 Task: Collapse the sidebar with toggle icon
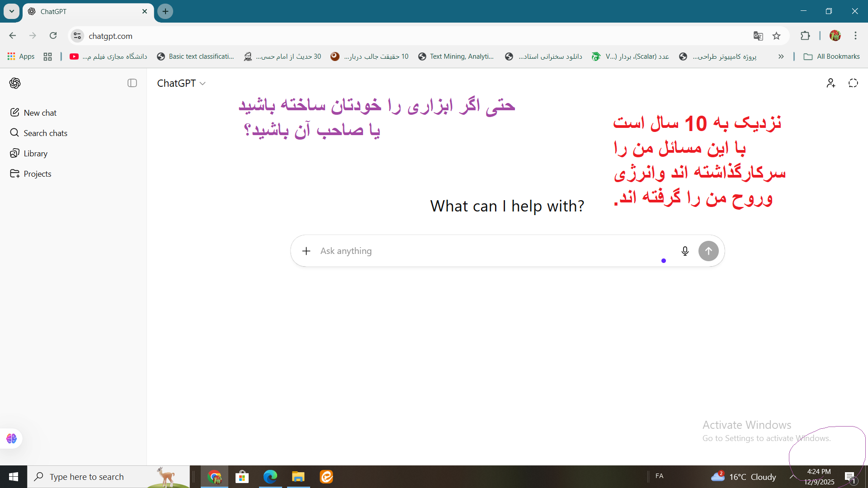tap(132, 83)
